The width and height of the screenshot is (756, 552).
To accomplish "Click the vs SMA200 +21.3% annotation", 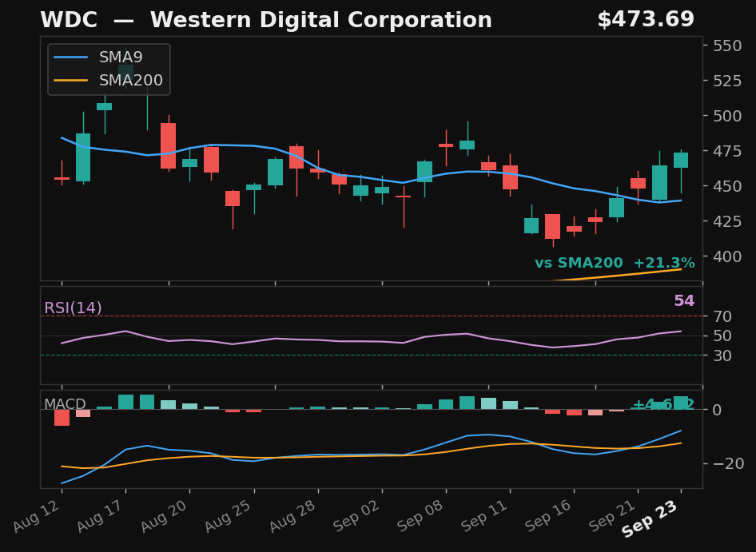I will (615, 263).
